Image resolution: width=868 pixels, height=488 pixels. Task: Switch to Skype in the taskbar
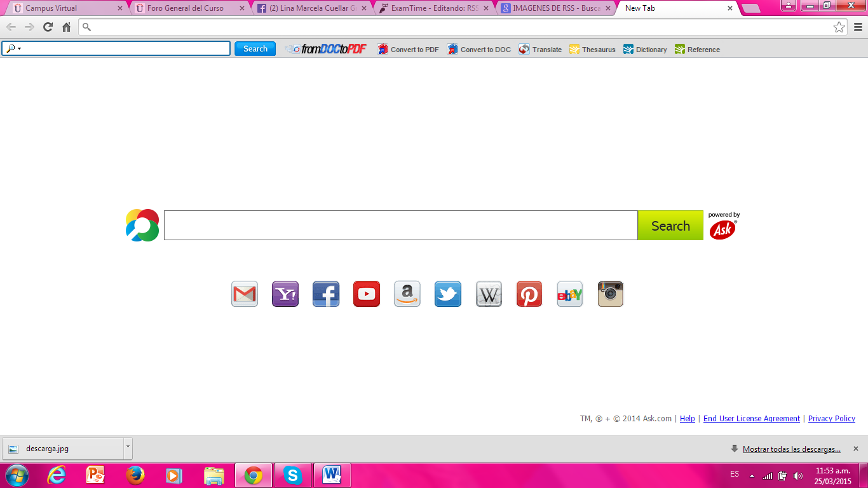[x=293, y=475]
